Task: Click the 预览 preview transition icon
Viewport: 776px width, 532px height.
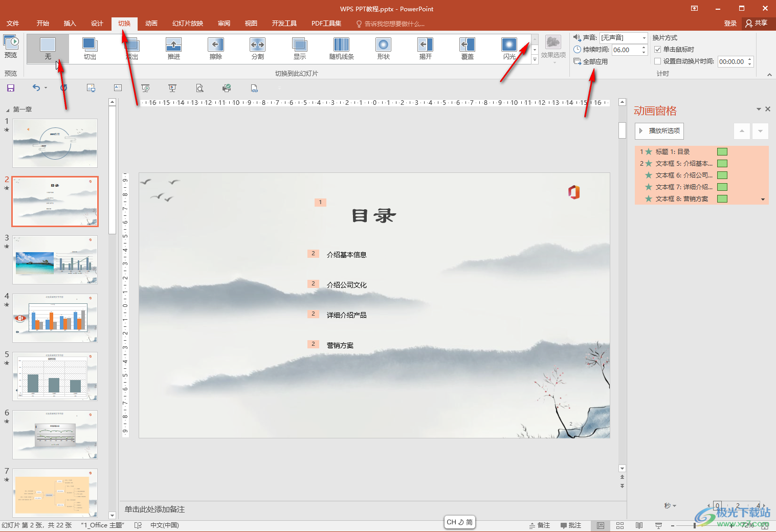Action: [x=11, y=47]
